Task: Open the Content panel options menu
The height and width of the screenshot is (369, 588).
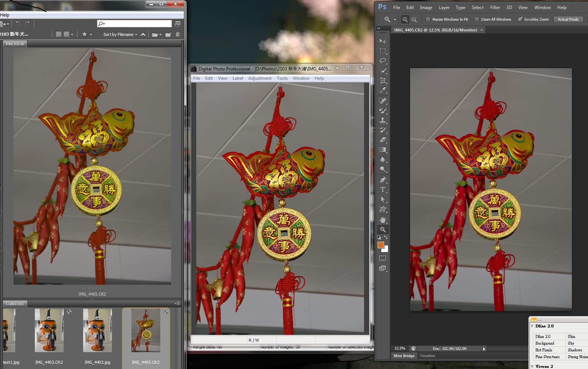Action: tap(178, 304)
